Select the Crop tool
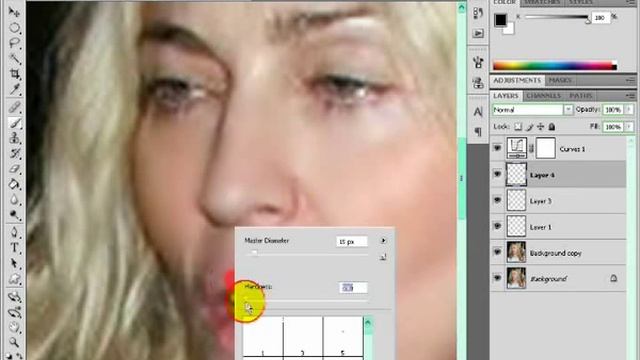This screenshot has height=360, width=640. pos(14,74)
